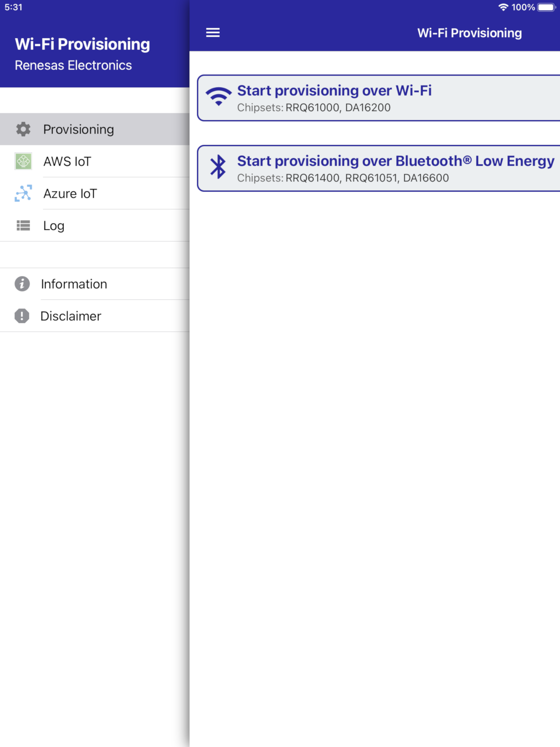
Task: Click the Information circle icon
Action: click(x=22, y=284)
